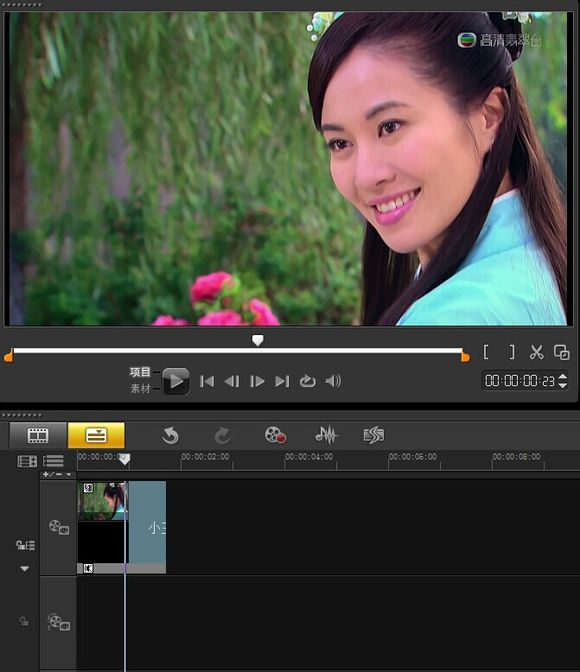
Task: Open the Sound Mixer
Action: [x=326, y=435]
